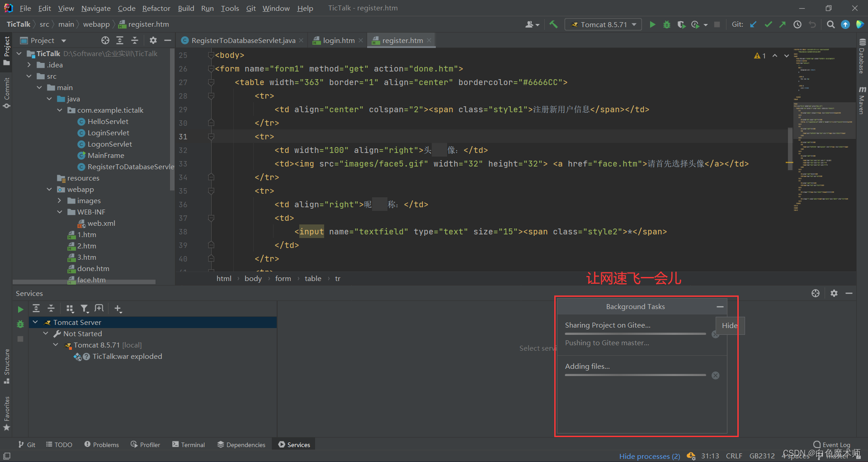Open Services panel settings gear
Viewport: 868px width, 462px height.
coord(834,293)
